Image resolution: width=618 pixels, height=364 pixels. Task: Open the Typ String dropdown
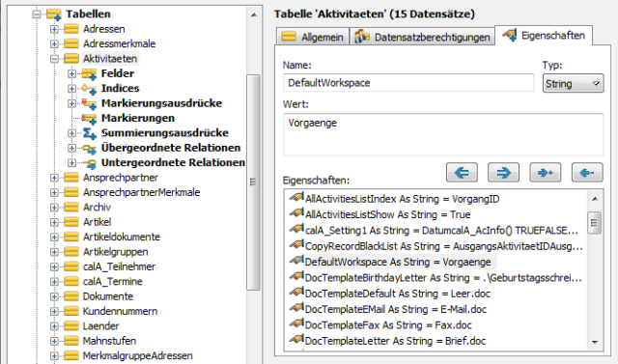(573, 83)
